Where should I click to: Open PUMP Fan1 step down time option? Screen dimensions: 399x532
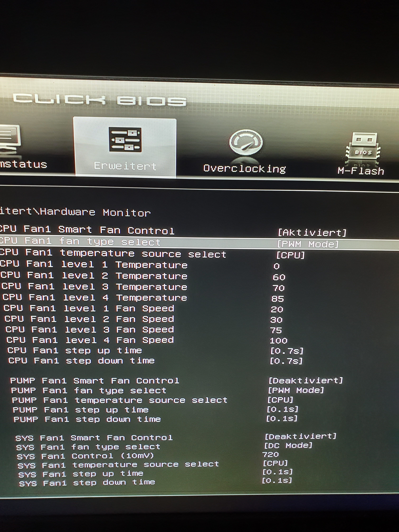click(282, 419)
